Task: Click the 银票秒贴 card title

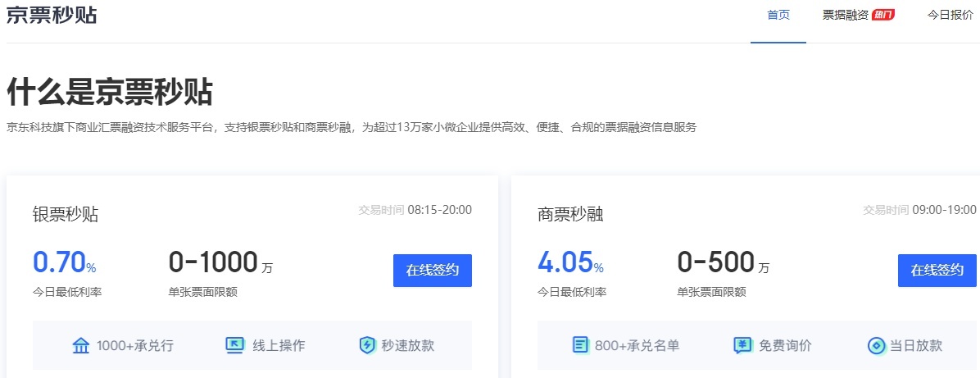Action: [x=65, y=215]
